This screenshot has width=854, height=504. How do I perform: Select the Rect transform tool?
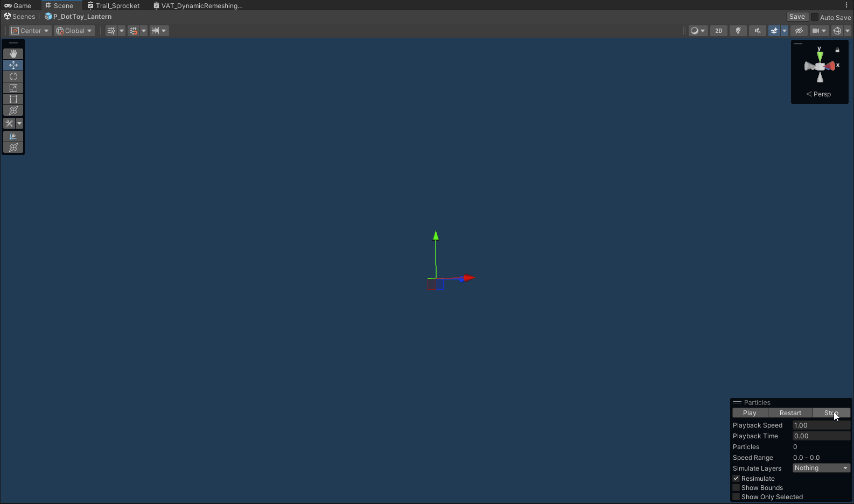click(x=13, y=99)
